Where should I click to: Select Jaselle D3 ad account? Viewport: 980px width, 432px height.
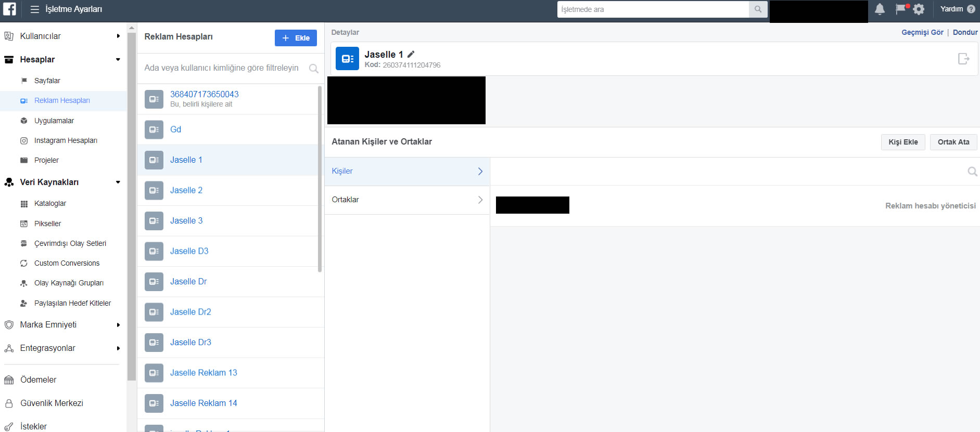[231, 251]
